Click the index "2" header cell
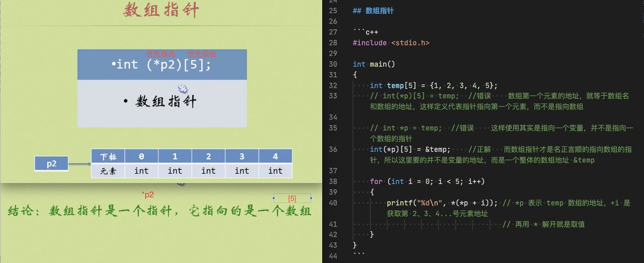644x263 pixels. [208, 156]
